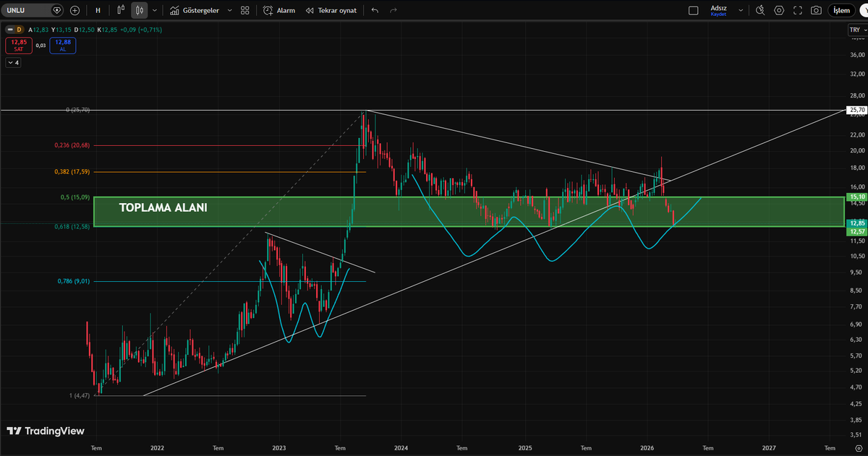Toggle the layout selection checkbox

tap(692, 10)
